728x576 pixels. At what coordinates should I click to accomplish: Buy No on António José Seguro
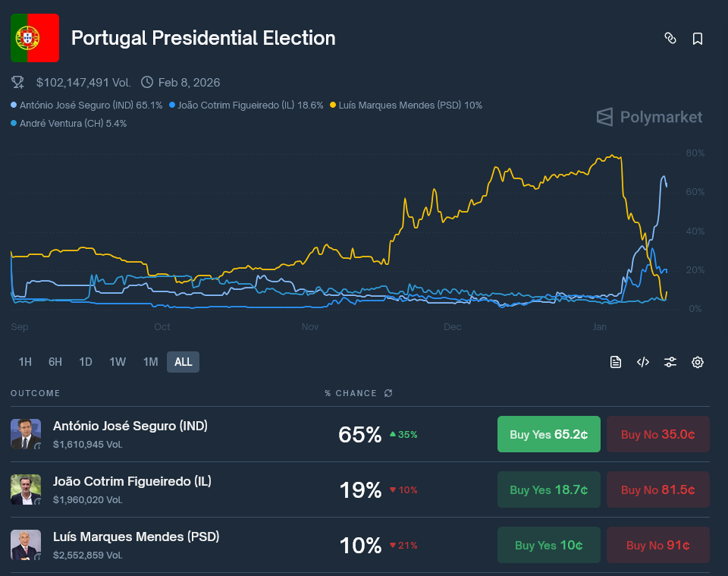(x=658, y=434)
